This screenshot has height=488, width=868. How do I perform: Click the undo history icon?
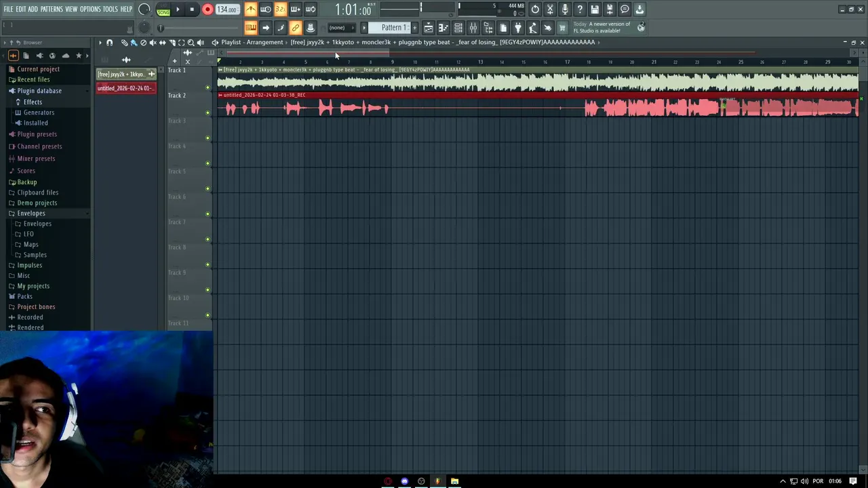(x=535, y=9)
